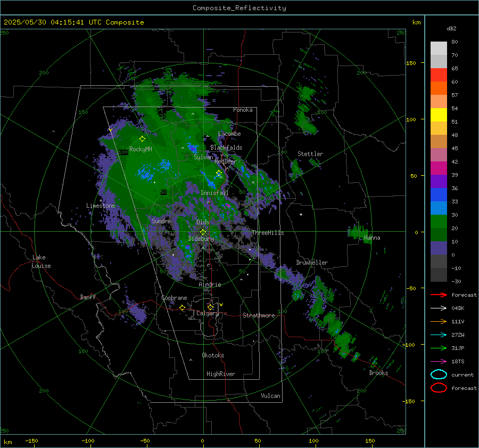The width and height of the screenshot is (479, 448).
Task: Click the current legend label
Action: pos(463,374)
